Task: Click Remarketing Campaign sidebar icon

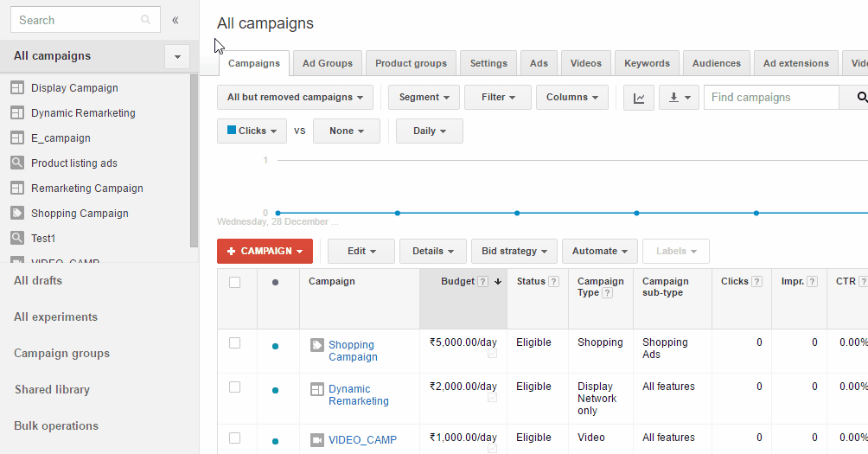Action: pos(17,189)
